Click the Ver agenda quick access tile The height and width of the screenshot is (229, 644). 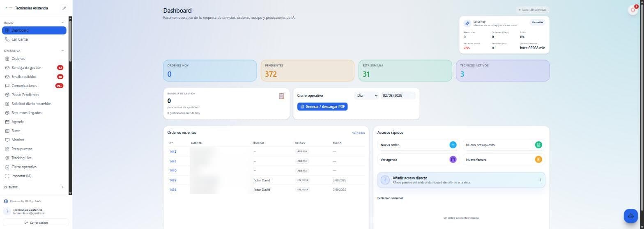coord(418,159)
